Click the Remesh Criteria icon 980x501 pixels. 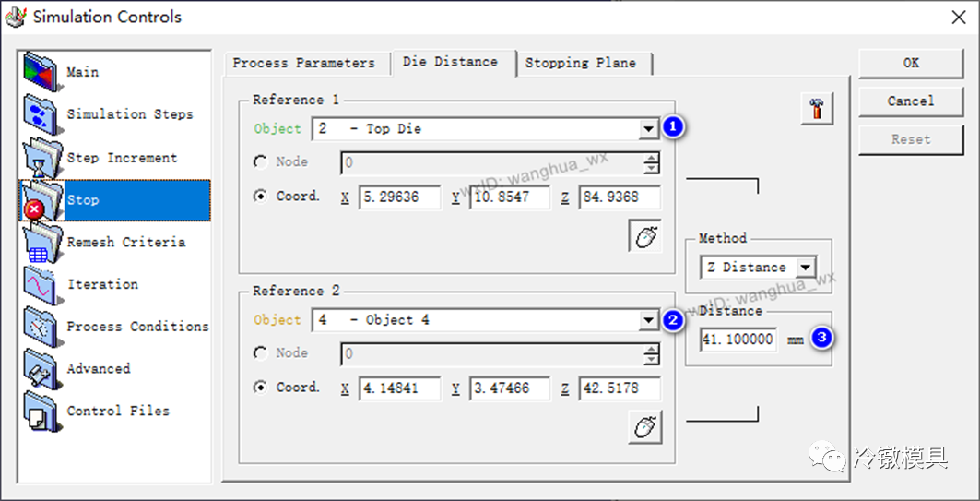coord(41,242)
